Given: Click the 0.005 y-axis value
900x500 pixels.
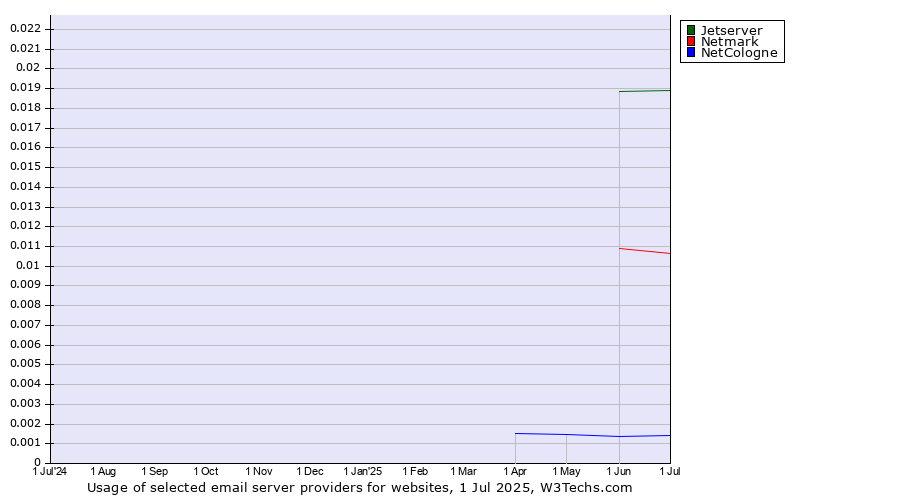Looking at the screenshot, I should point(25,363).
